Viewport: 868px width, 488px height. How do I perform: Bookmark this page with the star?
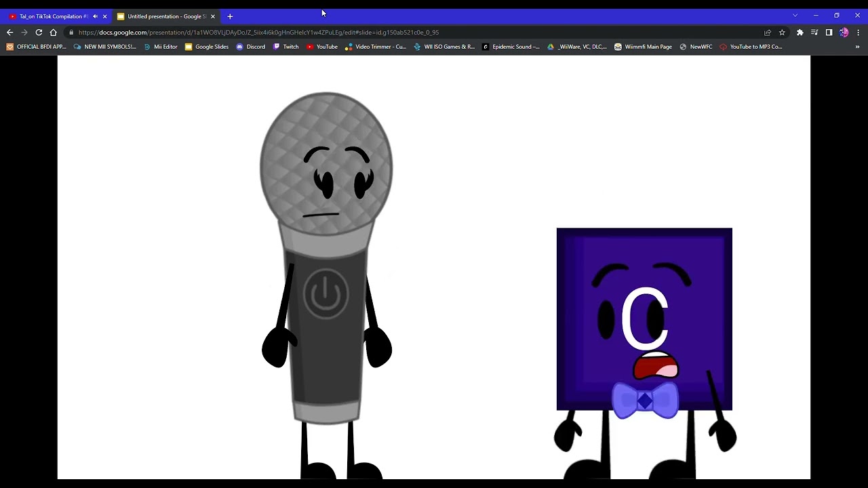point(782,33)
